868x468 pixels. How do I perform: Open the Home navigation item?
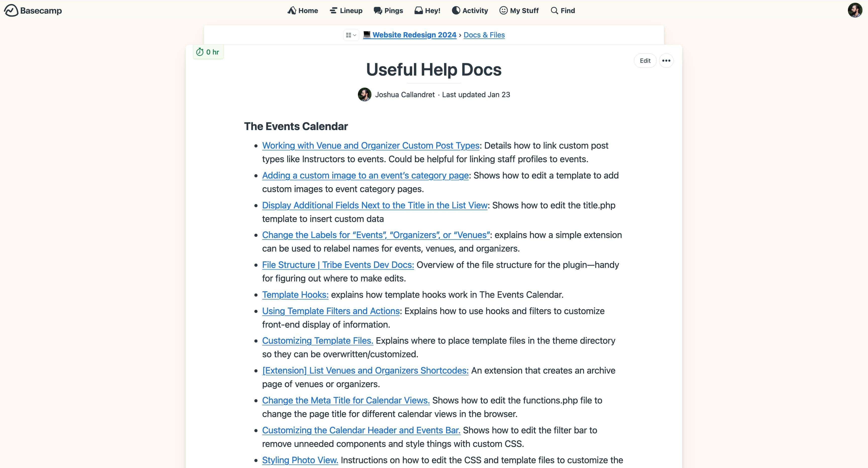click(303, 11)
